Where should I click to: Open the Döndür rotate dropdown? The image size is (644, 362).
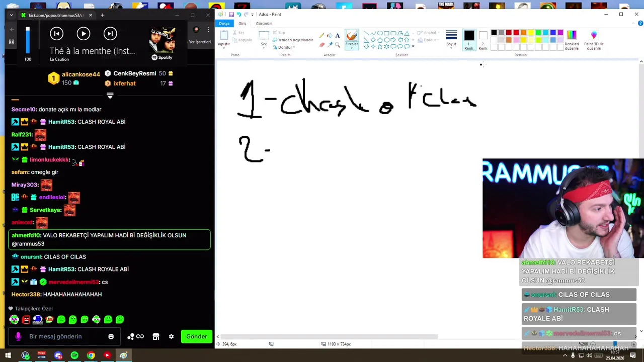(284, 47)
